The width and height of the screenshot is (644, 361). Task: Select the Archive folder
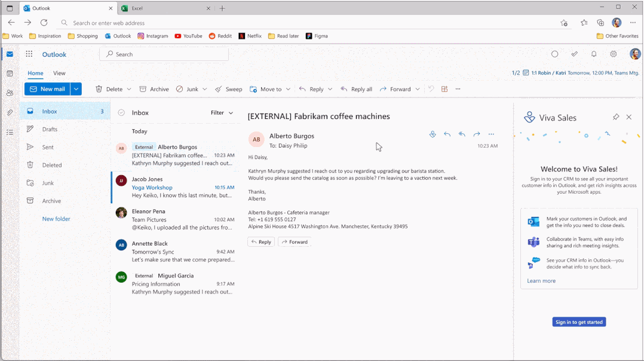pyautogui.click(x=65, y=201)
